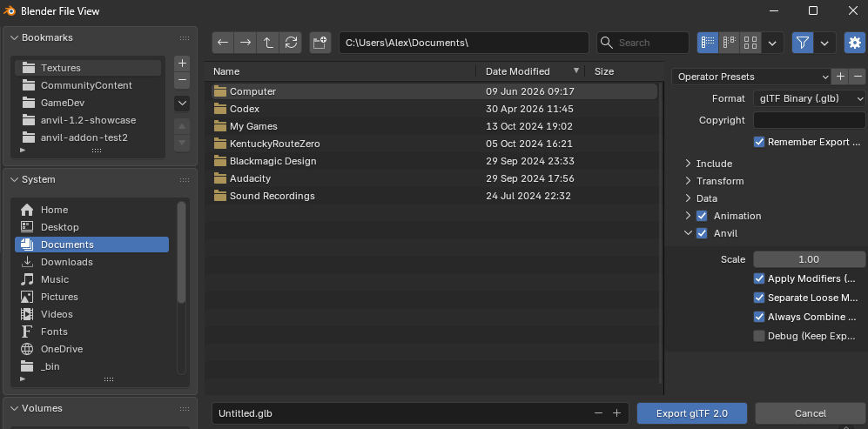The image size is (868, 429).
Task: Collapse the Volumes panel
Action: point(14,408)
